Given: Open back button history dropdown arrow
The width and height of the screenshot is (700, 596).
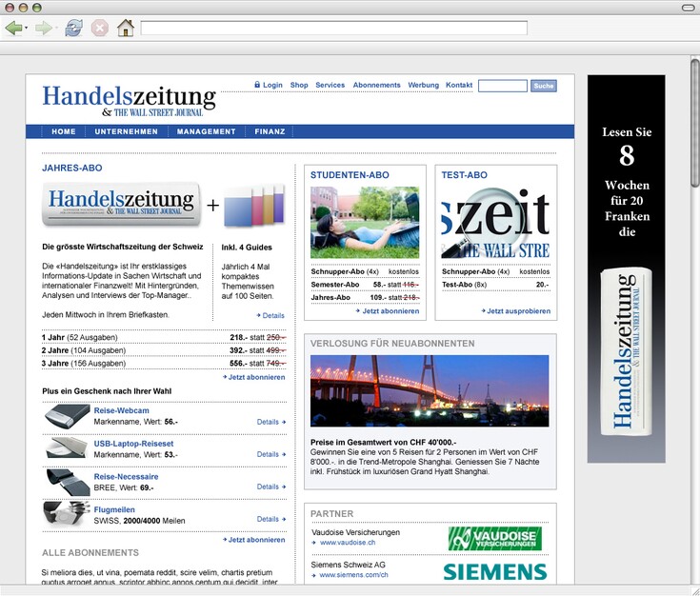Looking at the screenshot, I should point(27,29).
